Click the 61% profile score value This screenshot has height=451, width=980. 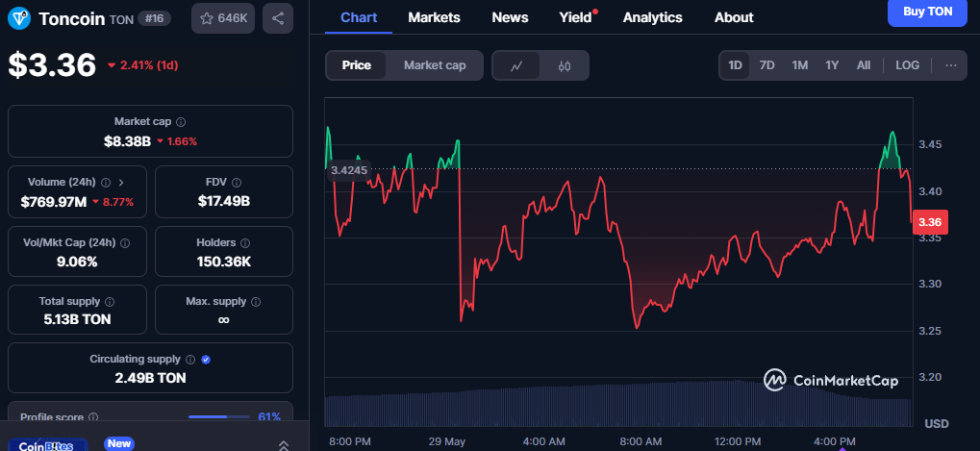tap(269, 416)
